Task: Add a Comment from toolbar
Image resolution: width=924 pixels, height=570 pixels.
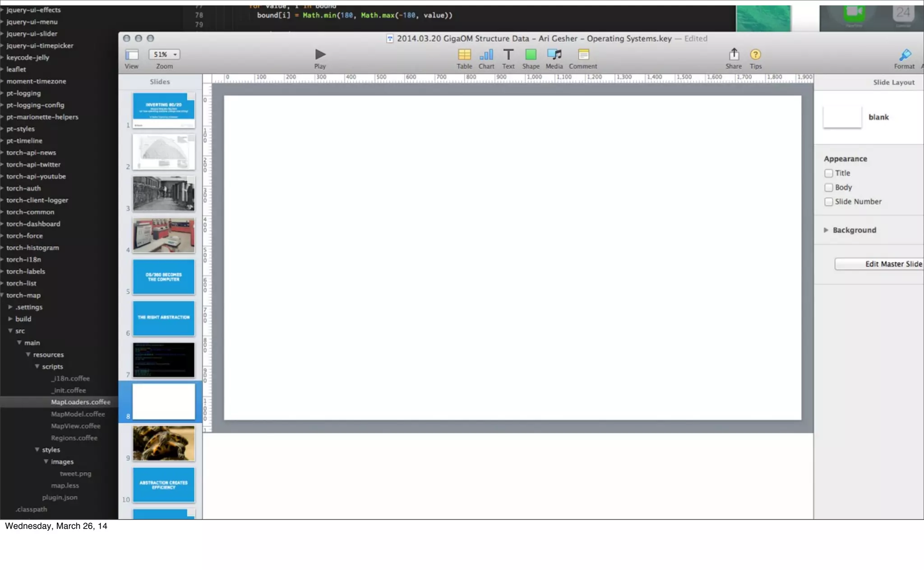Action: 583,55
